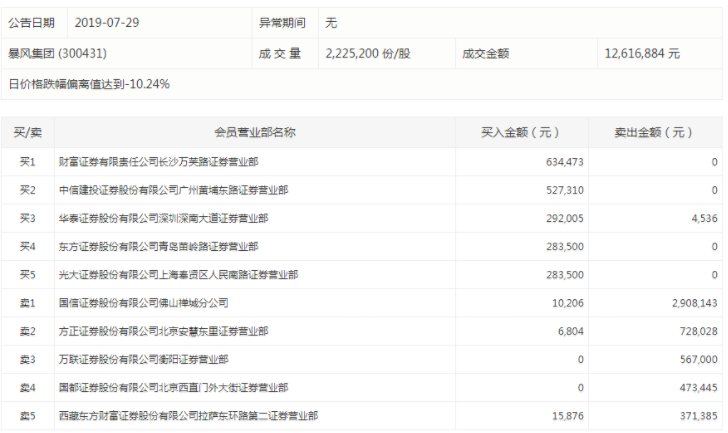Click the 买/卖 column header

[27, 132]
